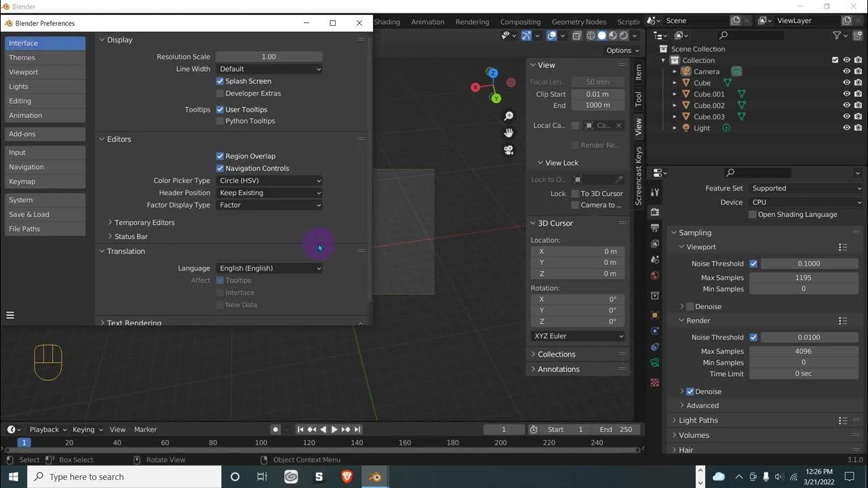
Task: Switch to the Themes preferences tab
Action: coord(45,58)
